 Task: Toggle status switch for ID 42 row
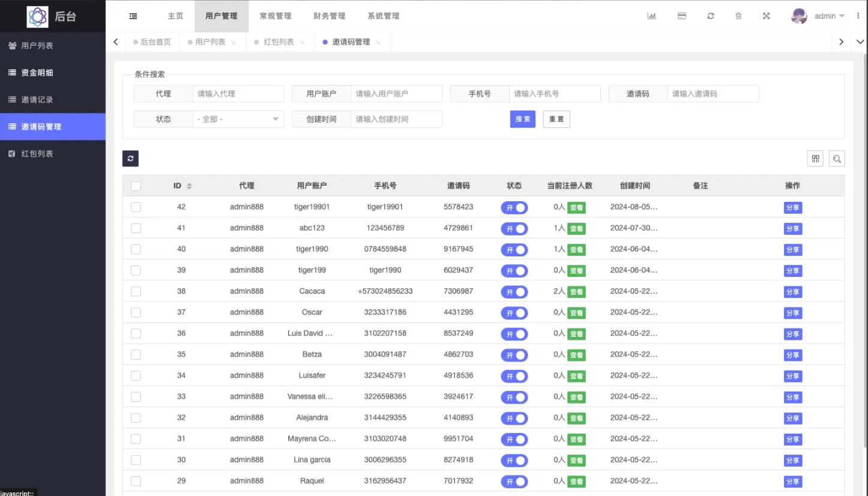tap(514, 207)
